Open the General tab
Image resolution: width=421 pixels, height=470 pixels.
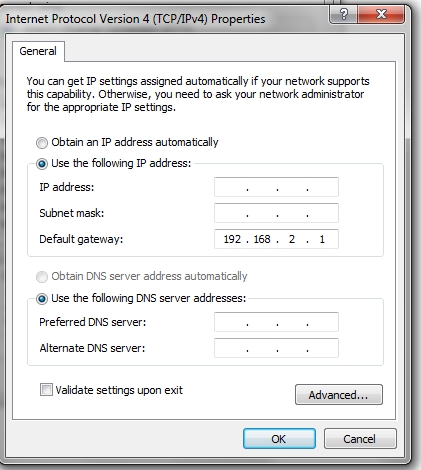tap(38, 51)
